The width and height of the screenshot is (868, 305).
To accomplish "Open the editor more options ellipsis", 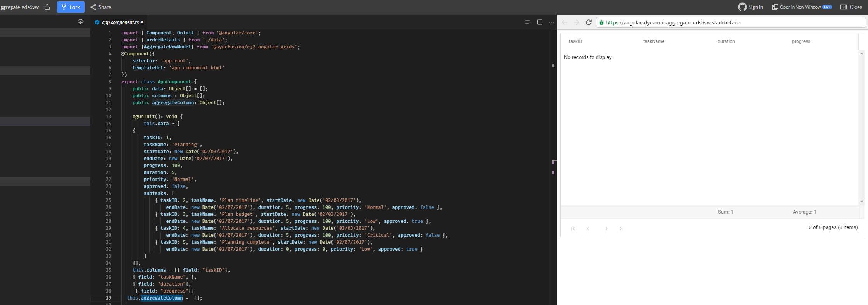I will tap(551, 22).
